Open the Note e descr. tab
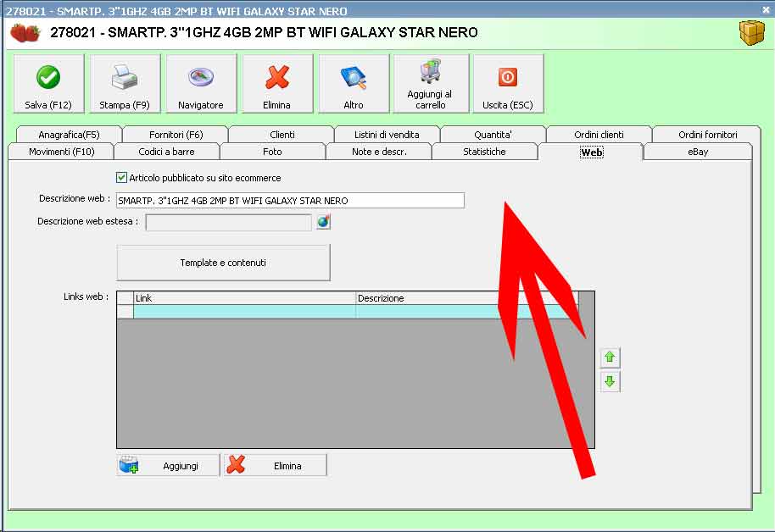Image resolution: width=775 pixels, height=532 pixels. pos(379,152)
